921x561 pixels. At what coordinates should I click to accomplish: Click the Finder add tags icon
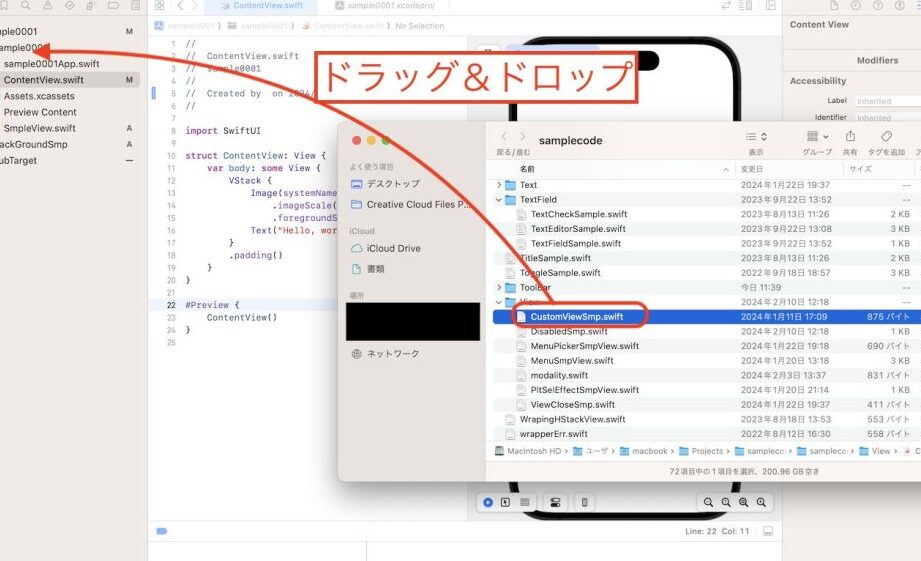coord(885,137)
